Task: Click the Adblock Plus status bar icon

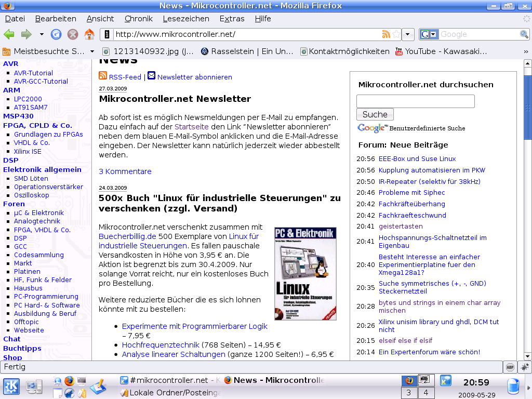Action: coord(510,367)
